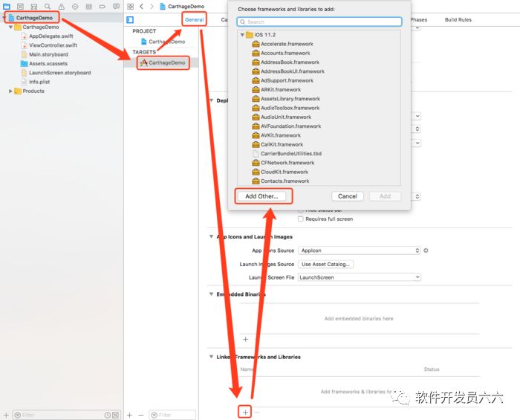Click the source-controlled files filter icon
Screen dimensions: 520x420
coord(115,415)
